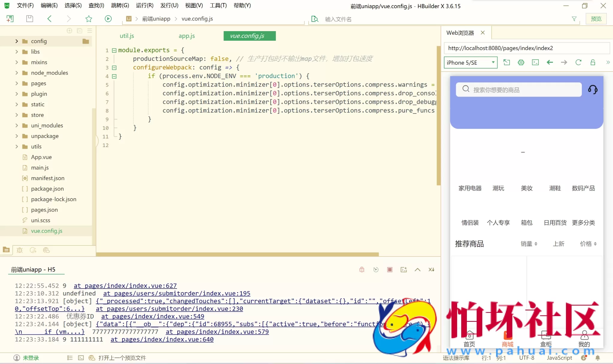Click the 预览 button at top right
613x364 pixels.
[x=596, y=19]
